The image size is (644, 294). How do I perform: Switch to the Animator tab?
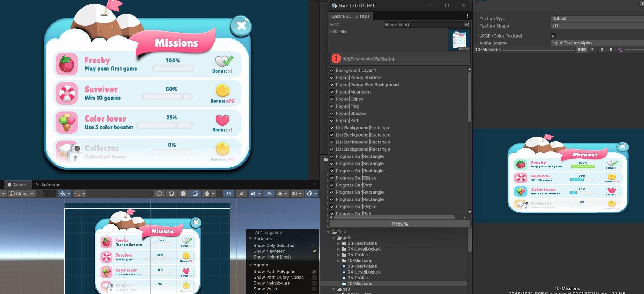(x=48, y=185)
